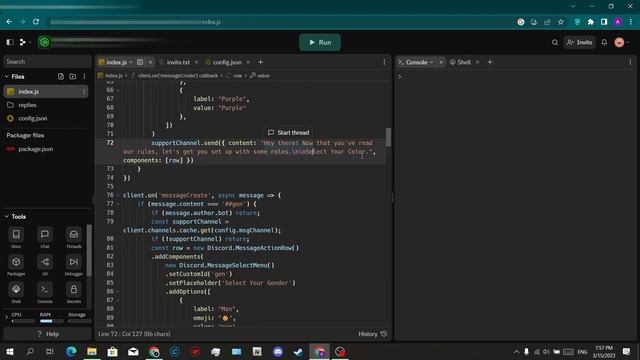The width and height of the screenshot is (640, 360).
Task: Open the Threads tool
Action: pos(74,238)
